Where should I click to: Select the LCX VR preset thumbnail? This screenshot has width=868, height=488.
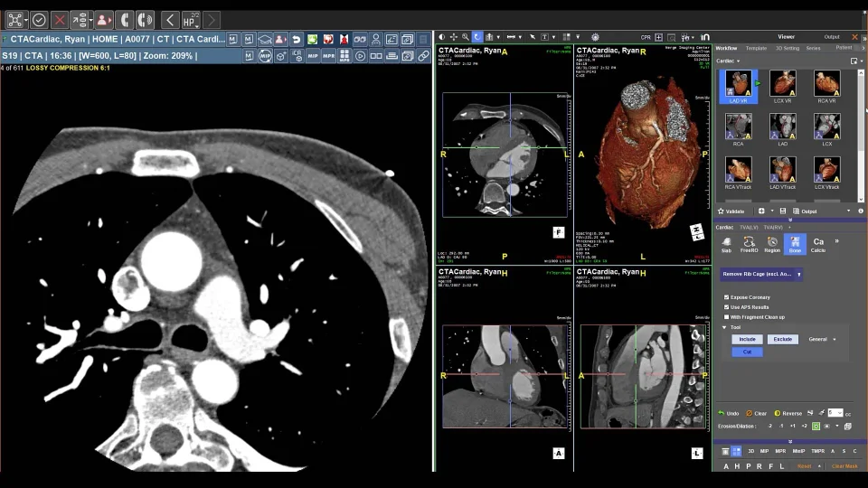[782, 87]
